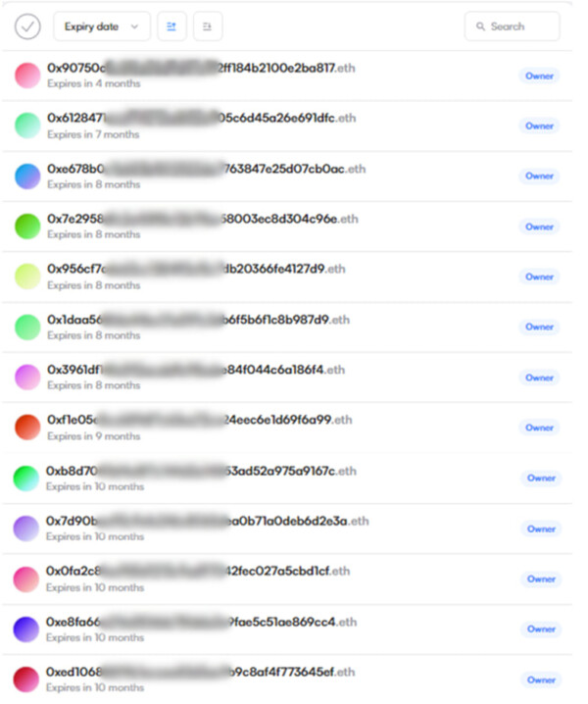Click dark green avatar of 0x7e2958 name
Image resolution: width=588 pixels, height=704 pixels.
pos(27,226)
